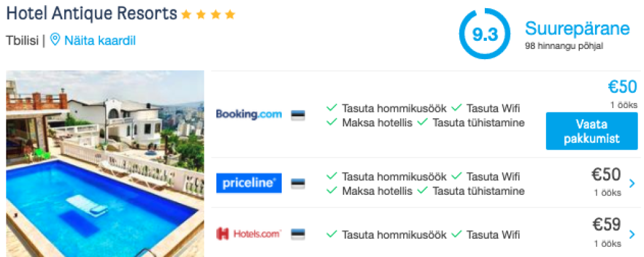Viewport: 644px width, 257px height.
Task: Open the Näita kaardil link
Action: tap(99, 40)
